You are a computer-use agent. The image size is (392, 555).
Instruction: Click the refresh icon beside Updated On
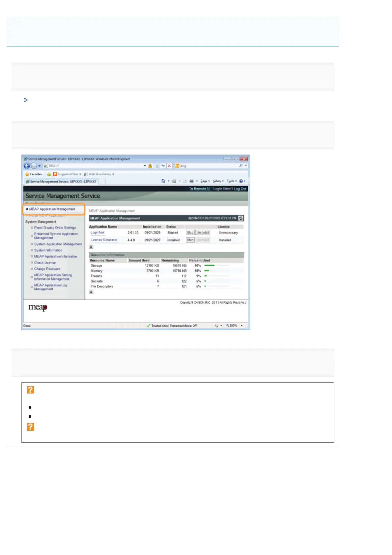click(241, 218)
